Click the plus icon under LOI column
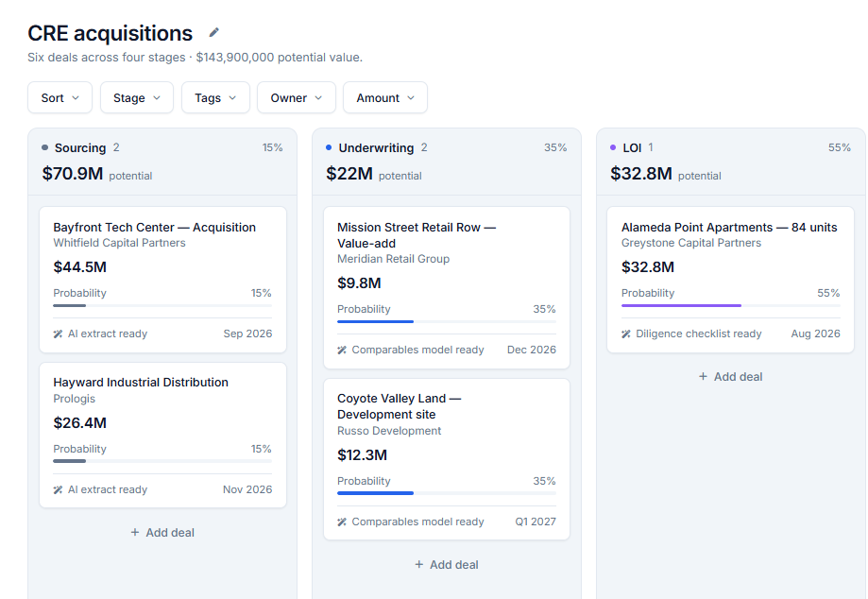868x599 pixels. pyautogui.click(x=703, y=376)
